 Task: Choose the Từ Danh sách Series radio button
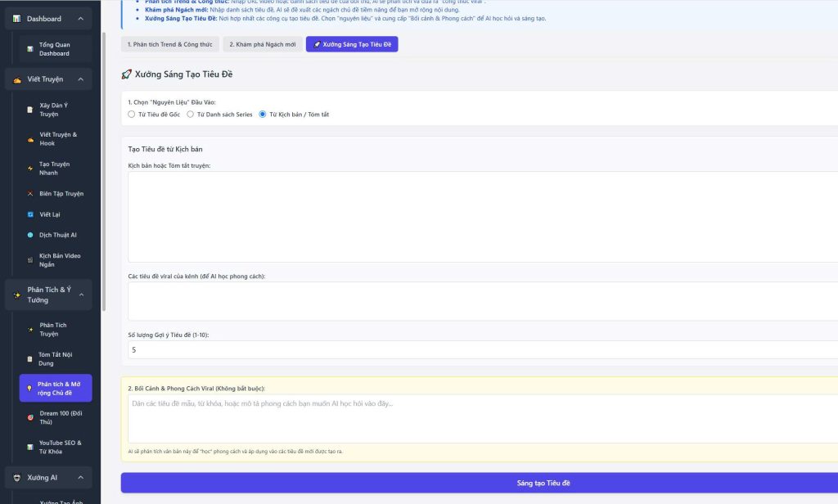point(191,115)
